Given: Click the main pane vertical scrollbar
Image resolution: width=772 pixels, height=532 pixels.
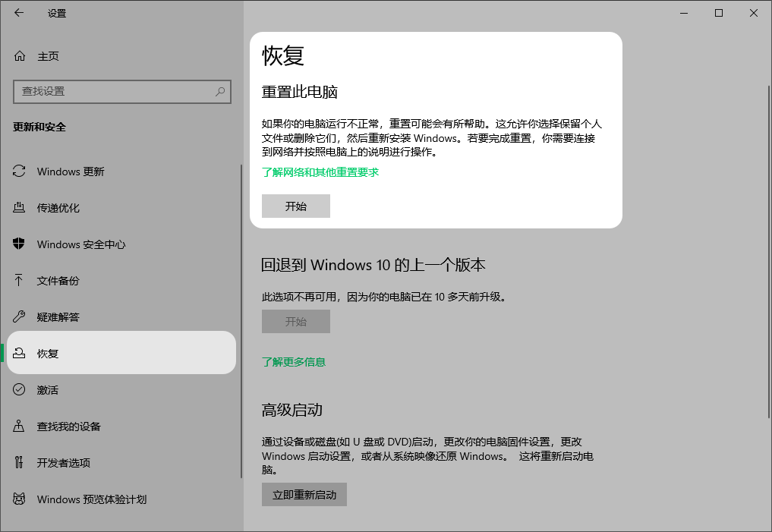Looking at the screenshot, I should (768, 252).
